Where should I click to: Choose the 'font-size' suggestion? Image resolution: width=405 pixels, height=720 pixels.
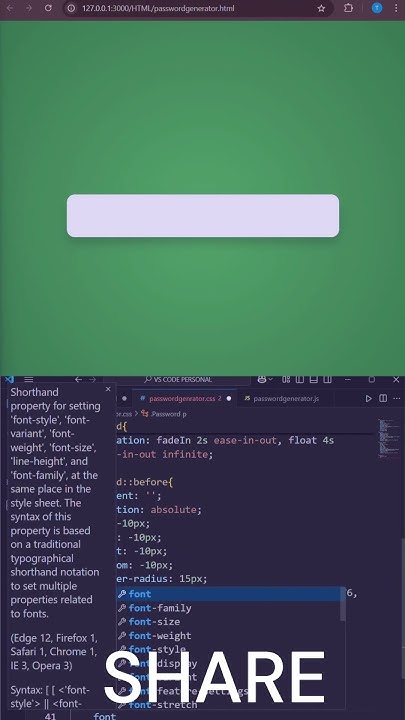(x=229, y=622)
